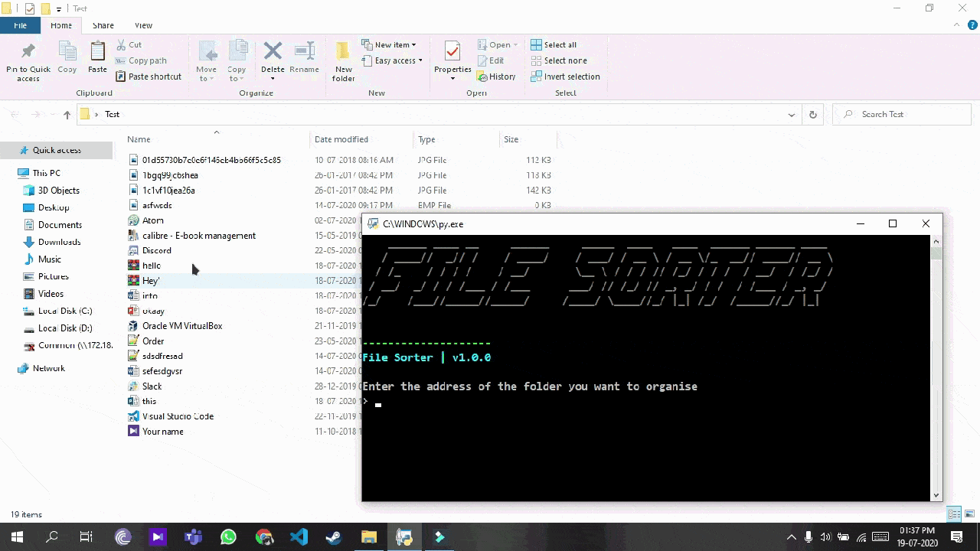Select Visual Studio Code shortcut
Image resolution: width=980 pixels, height=551 pixels.
[178, 416]
